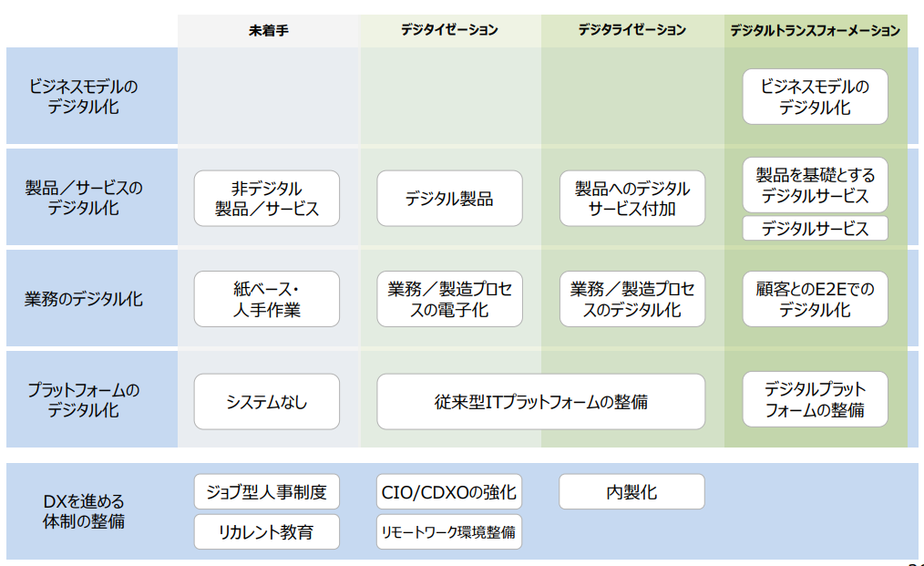Select the 業務／製造プロセスの電子化 box

[449, 299]
